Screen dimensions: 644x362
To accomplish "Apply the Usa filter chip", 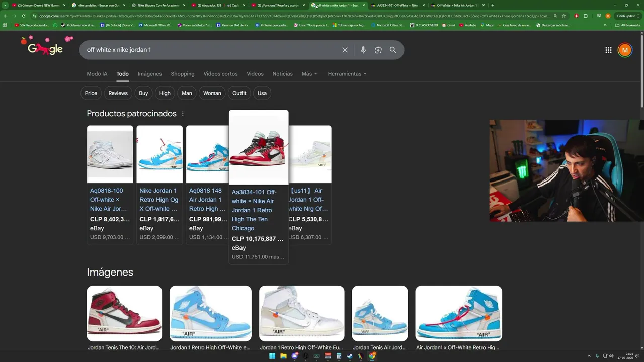I will pyautogui.click(x=262, y=93).
